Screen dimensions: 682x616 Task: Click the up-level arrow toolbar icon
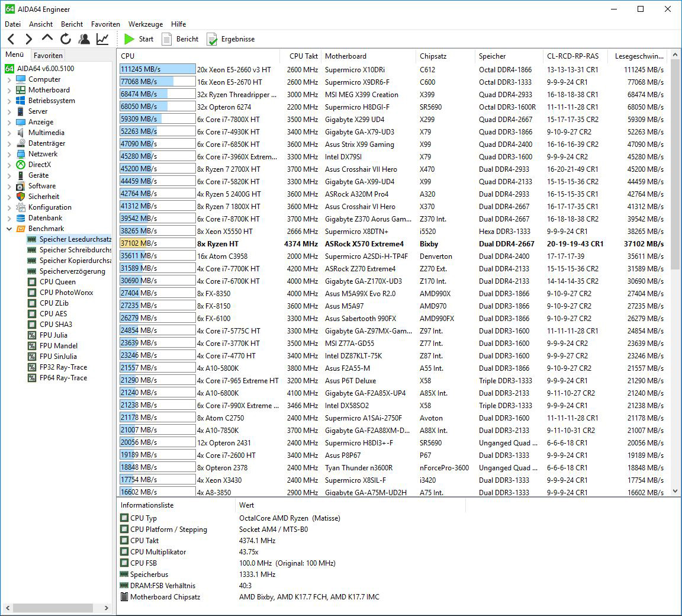(x=47, y=38)
